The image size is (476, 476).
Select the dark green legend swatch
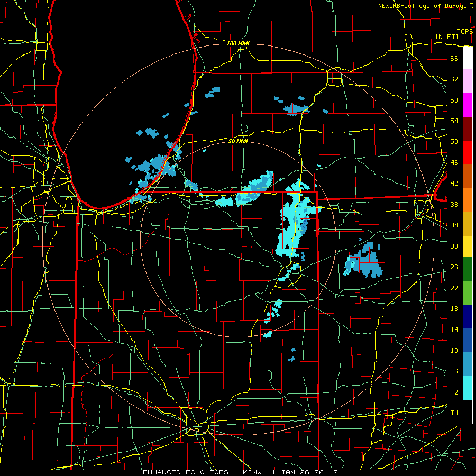tap(467, 269)
